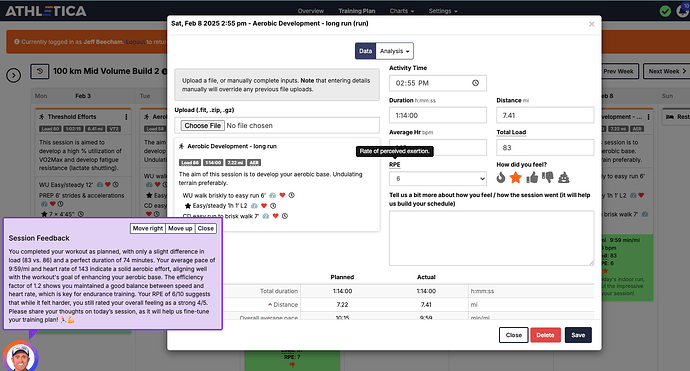Open Threshold Efforts card three-dot menu
The height and width of the screenshot is (371, 690).
(126, 117)
